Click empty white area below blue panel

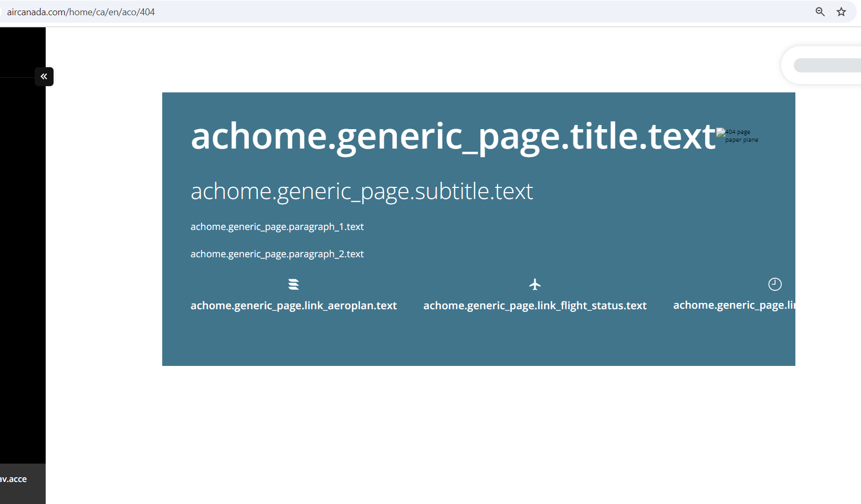(x=472, y=430)
